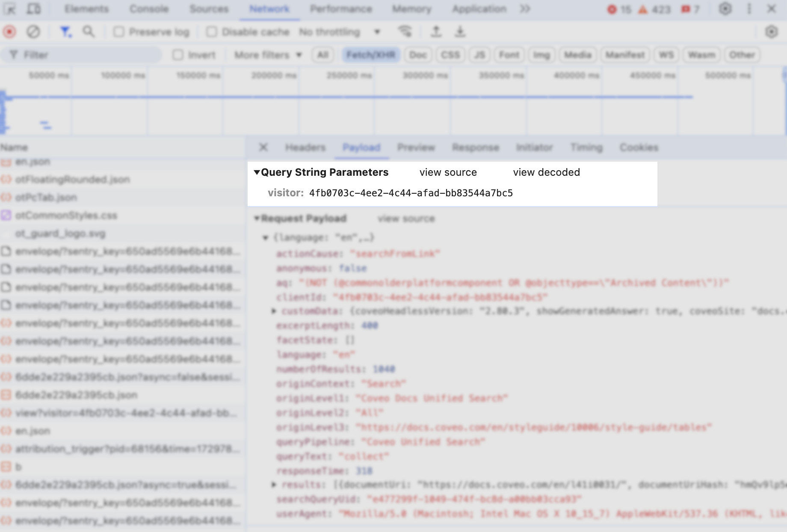Click the import HAR file icon

pos(436,31)
